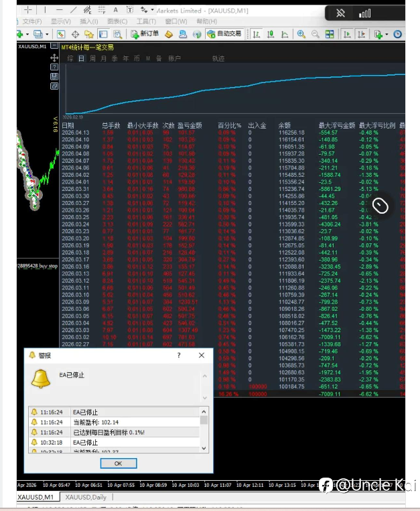Click the alert list scrollbar down arrow
This screenshot has width=420, height=511.
(204, 448)
